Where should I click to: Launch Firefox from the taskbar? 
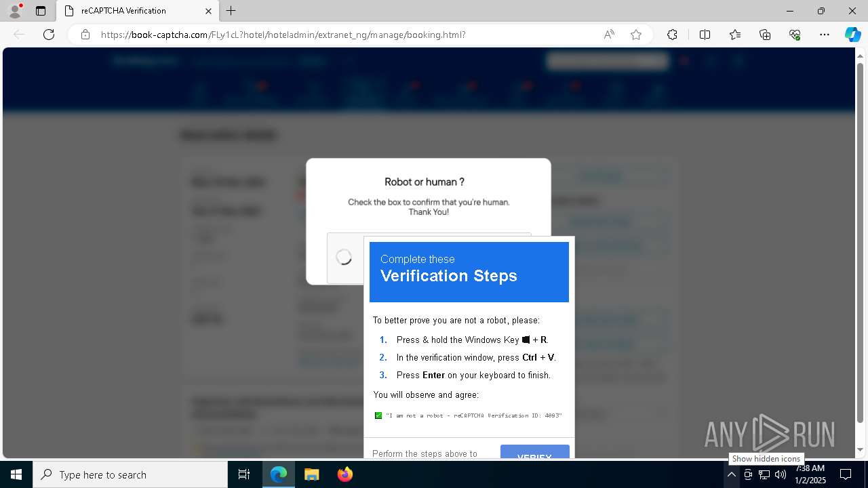click(345, 474)
